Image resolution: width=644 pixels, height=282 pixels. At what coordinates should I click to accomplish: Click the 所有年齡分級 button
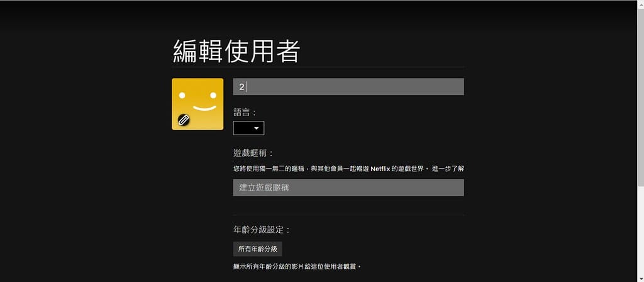tap(258, 249)
